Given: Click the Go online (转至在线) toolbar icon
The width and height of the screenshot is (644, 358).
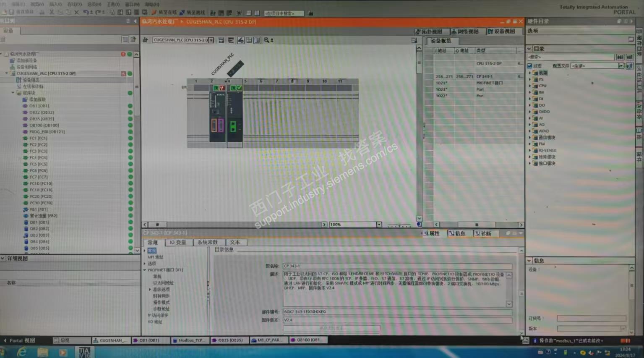Looking at the screenshot, I should (154, 13).
